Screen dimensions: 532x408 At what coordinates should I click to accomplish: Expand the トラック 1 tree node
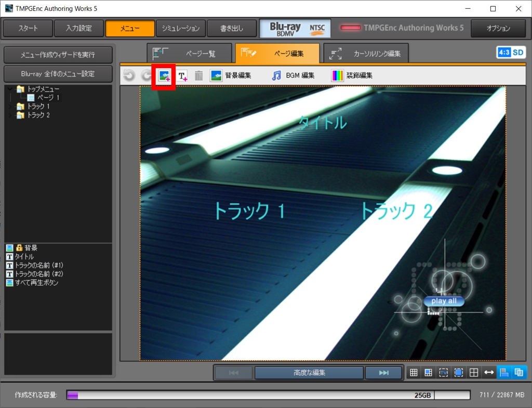click(10, 107)
